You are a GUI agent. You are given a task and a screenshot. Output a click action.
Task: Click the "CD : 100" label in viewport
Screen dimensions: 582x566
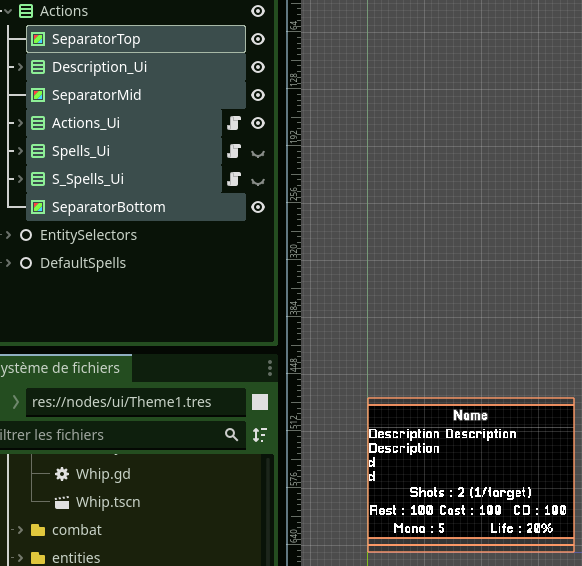[540, 510]
